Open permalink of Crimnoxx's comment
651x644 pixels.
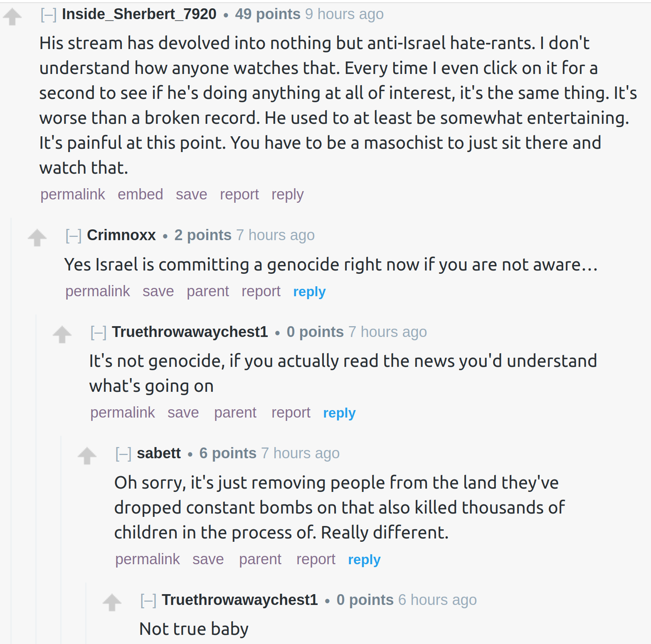[98, 291]
